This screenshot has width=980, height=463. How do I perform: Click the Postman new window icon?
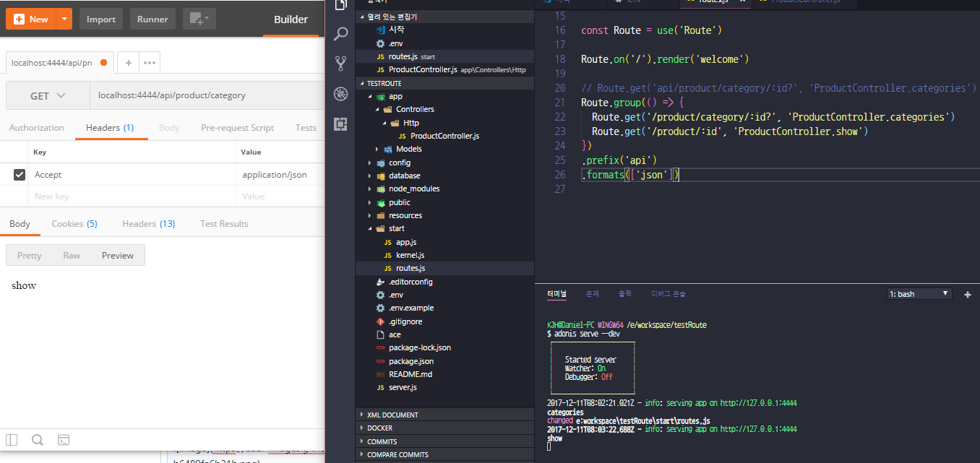(x=199, y=19)
